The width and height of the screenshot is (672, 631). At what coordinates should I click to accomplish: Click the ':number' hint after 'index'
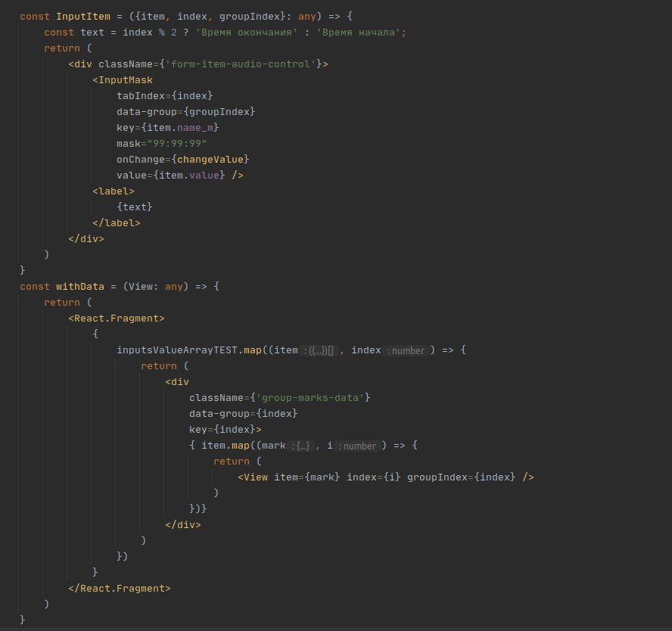406,351
